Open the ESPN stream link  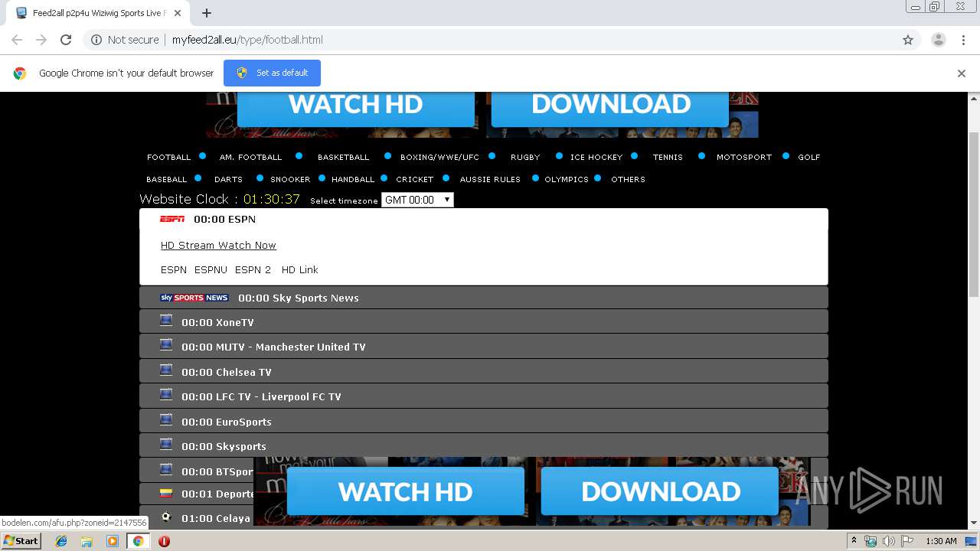pyautogui.click(x=174, y=269)
